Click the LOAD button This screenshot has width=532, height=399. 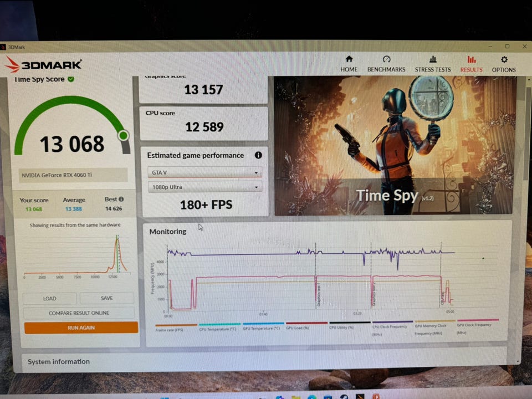(x=49, y=298)
